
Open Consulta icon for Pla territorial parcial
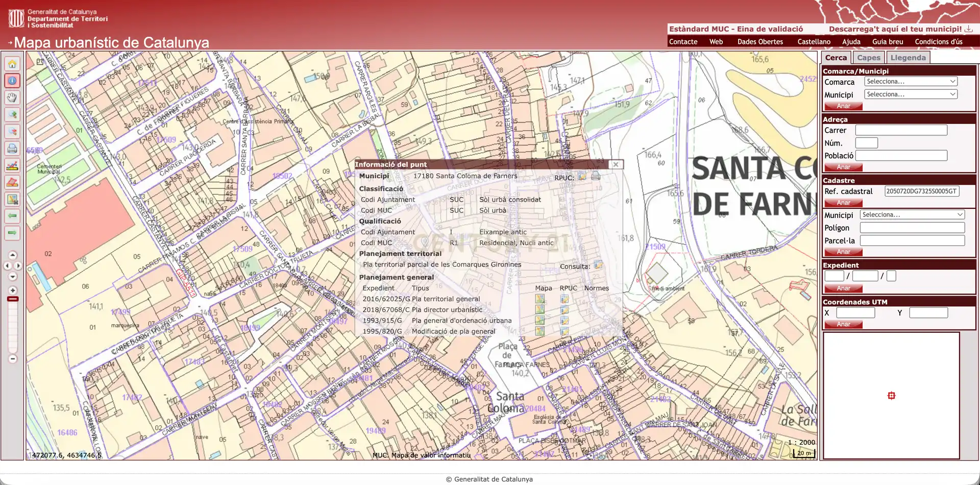[598, 265]
